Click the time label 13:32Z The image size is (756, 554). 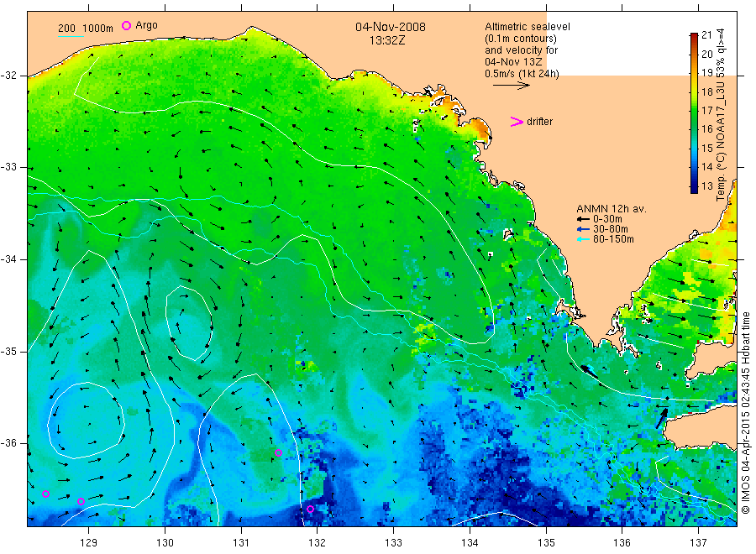tap(387, 40)
